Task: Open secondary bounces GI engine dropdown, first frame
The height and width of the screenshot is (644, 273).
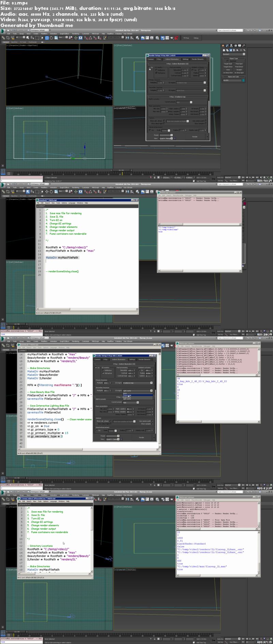Action: pos(191,90)
